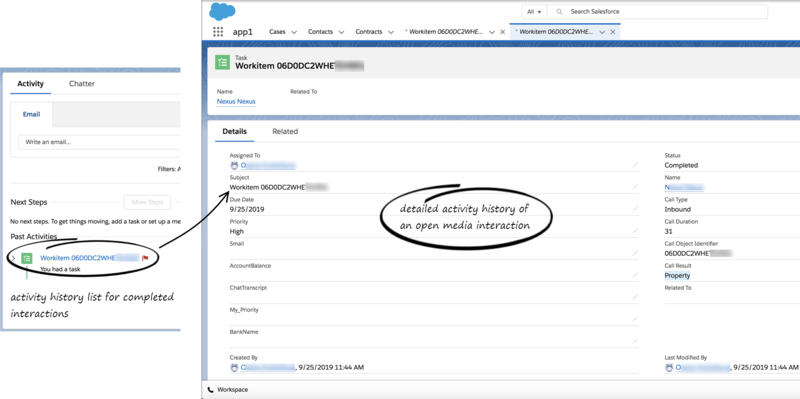Click the phone icon in the Workspace bar

coord(211,390)
